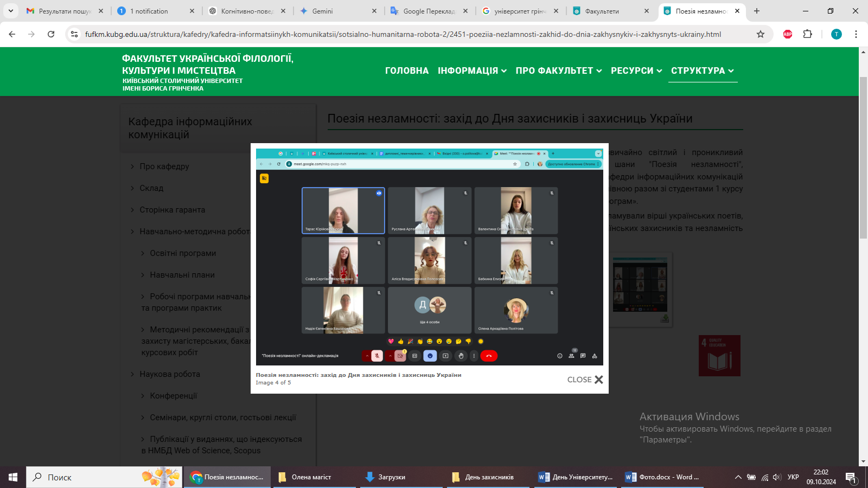Open the Chrome profile avatar
This screenshot has width=868, height=488.
[837, 34]
